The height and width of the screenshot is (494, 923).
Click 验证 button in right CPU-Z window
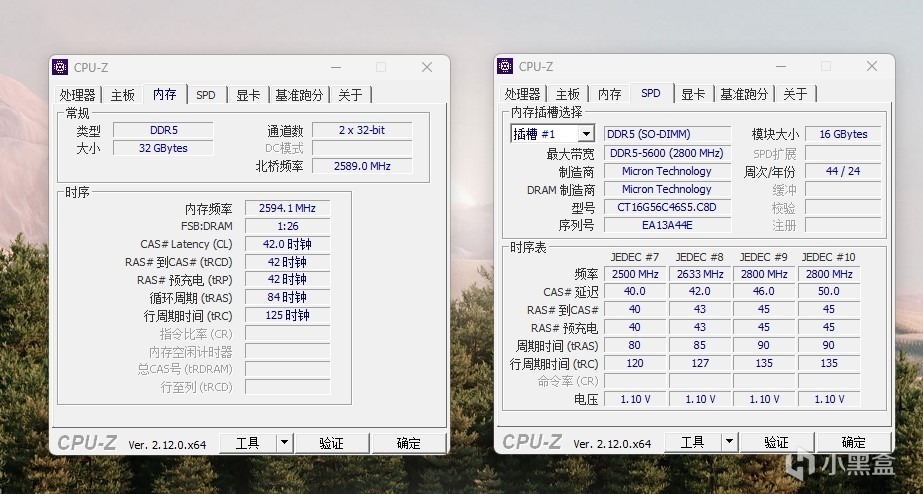point(777,442)
